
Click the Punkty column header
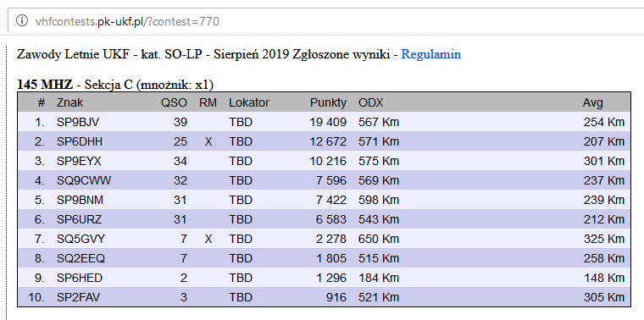pos(328,102)
